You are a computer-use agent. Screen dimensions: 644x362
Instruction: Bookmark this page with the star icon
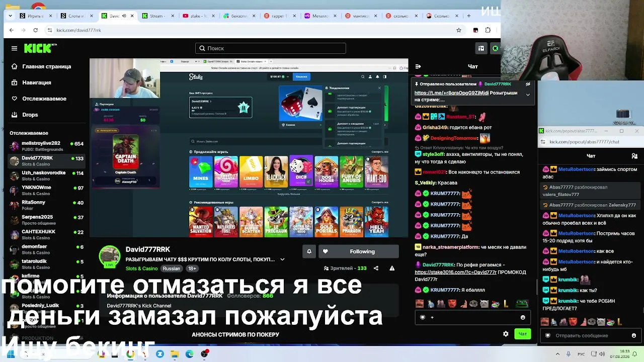[459, 30]
